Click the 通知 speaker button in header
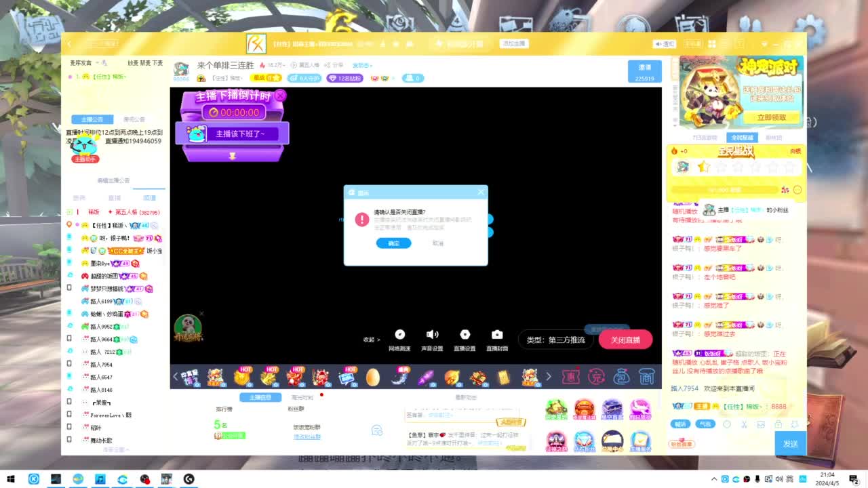The height and width of the screenshot is (488, 868). [665, 44]
